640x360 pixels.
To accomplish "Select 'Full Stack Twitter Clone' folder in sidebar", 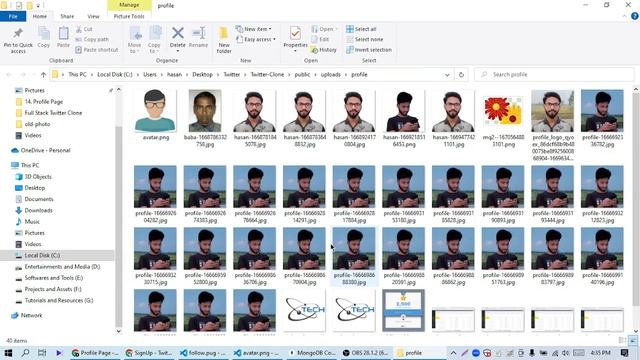I will tap(53, 113).
